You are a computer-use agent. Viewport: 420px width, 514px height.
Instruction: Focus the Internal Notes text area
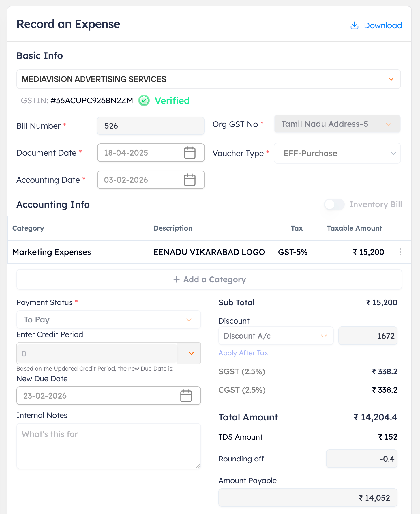click(x=108, y=446)
